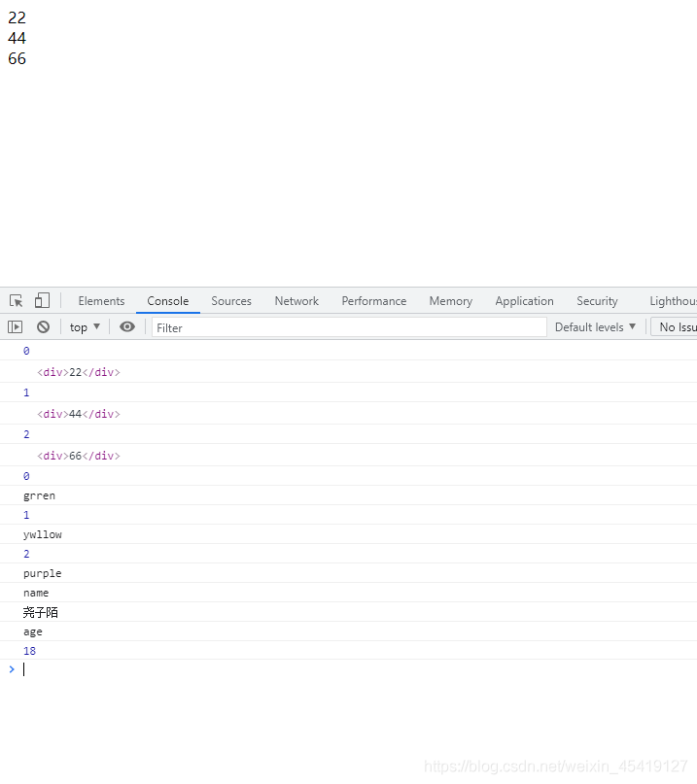The width and height of the screenshot is (697, 784).
Task: Show the console sidebar icon
Action: pyautogui.click(x=15, y=327)
